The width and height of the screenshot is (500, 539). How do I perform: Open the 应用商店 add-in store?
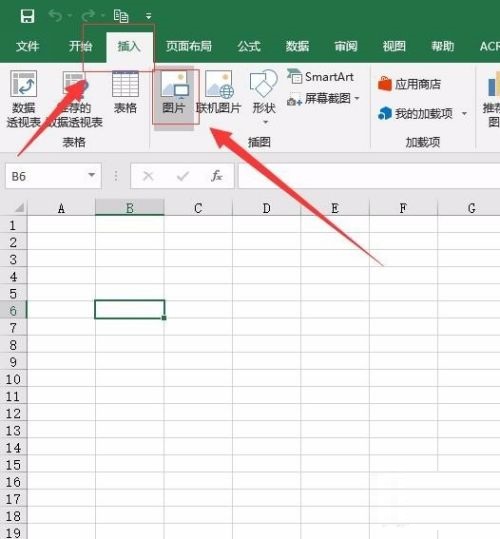click(409, 84)
